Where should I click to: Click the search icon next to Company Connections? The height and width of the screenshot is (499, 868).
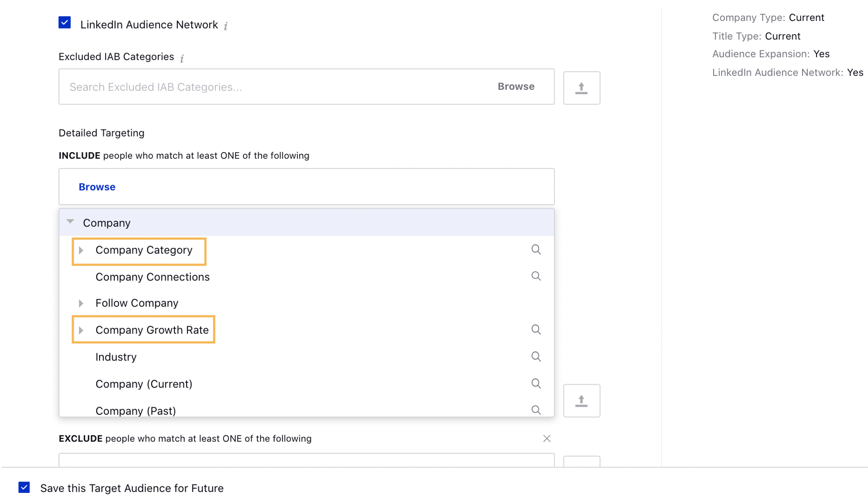[x=535, y=276]
